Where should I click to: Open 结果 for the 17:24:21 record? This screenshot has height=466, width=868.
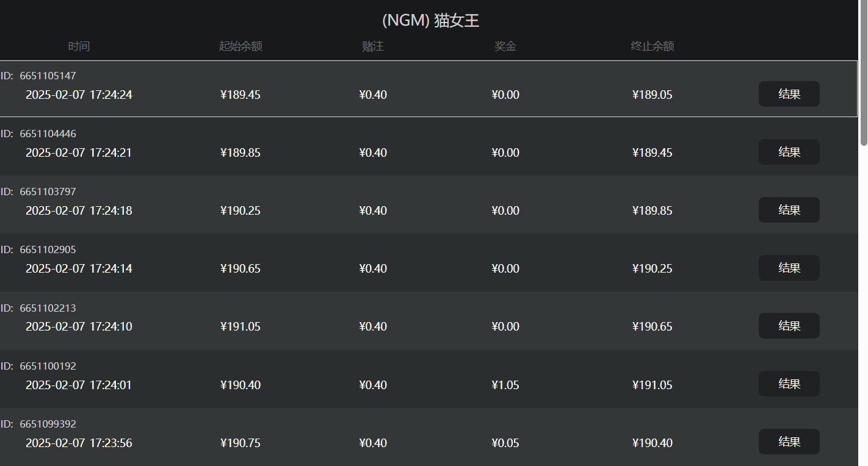pyautogui.click(x=789, y=152)
